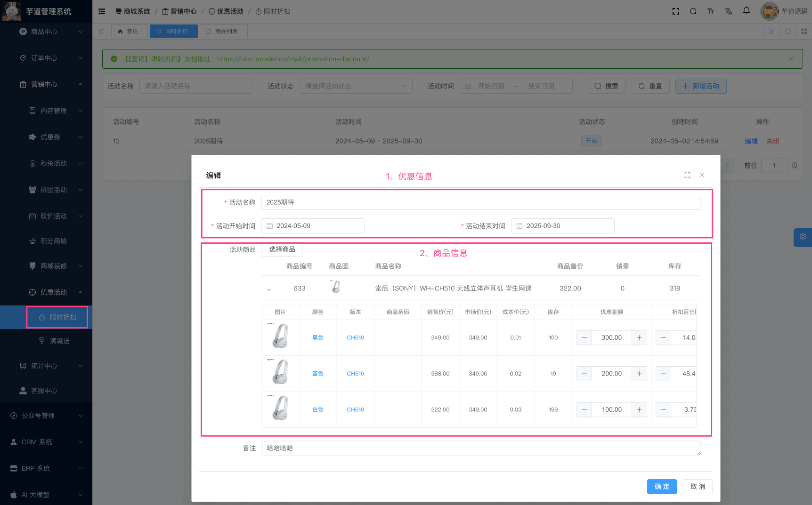This screenshot has width=812, height=505.
Task: Increase discount amount for white headphone variant
Action: pyautogui.click(x=639, y=409)
